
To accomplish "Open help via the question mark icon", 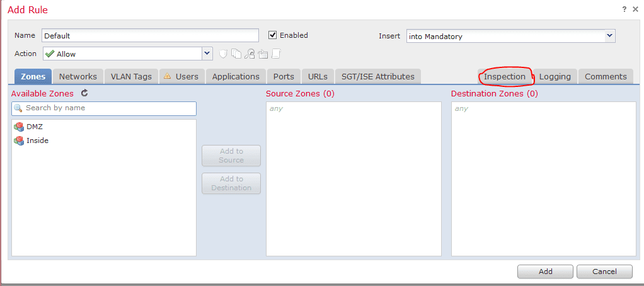I will [624, 9].
